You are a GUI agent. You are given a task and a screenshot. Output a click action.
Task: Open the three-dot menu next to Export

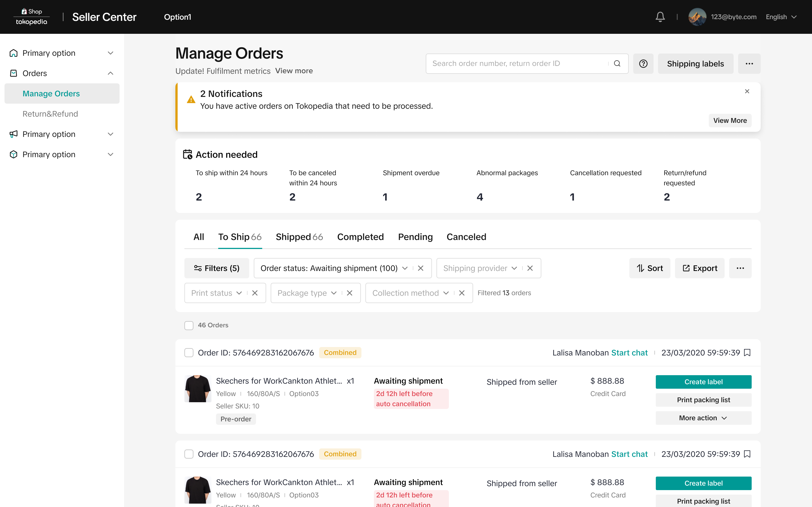740,268
